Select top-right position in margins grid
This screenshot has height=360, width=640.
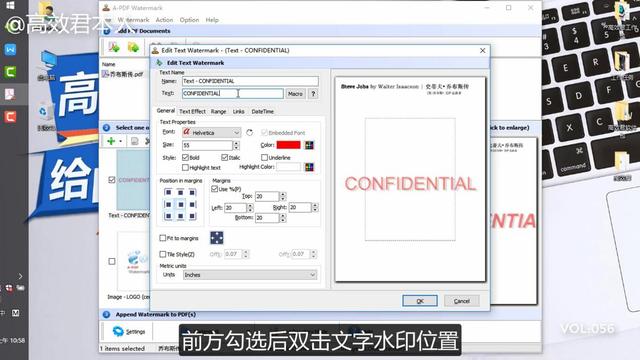click(x=192, y=192)
